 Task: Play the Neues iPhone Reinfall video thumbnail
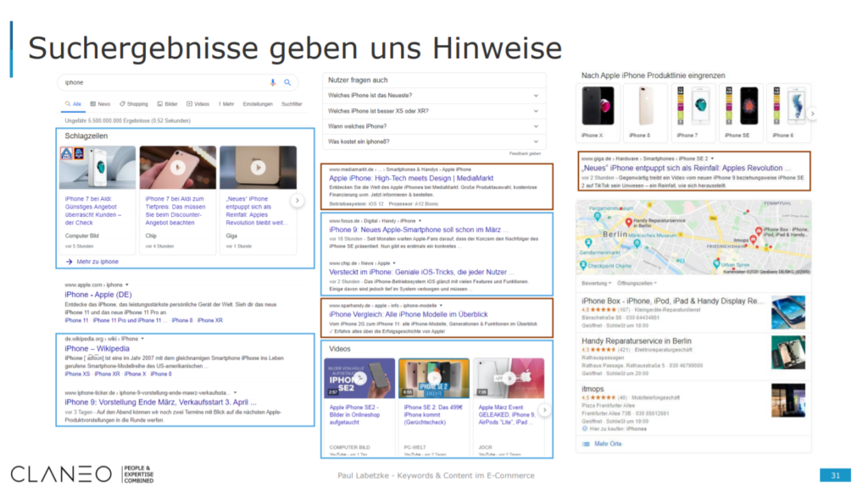pos(258,167)
